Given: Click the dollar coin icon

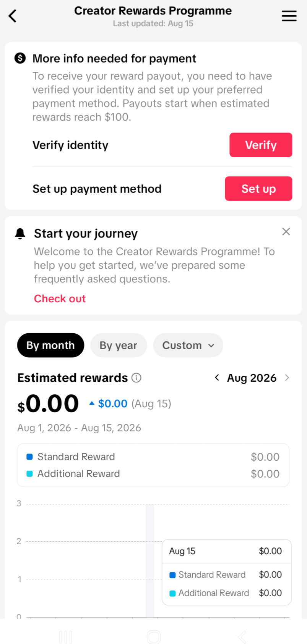Looking at the screenshot, I should (20, 58).
